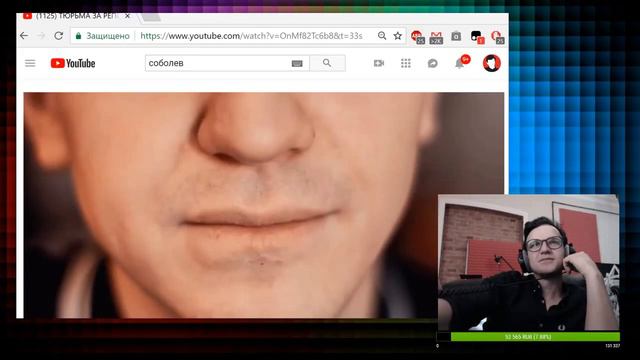Bookmark this page with the star

pos(398,36)
